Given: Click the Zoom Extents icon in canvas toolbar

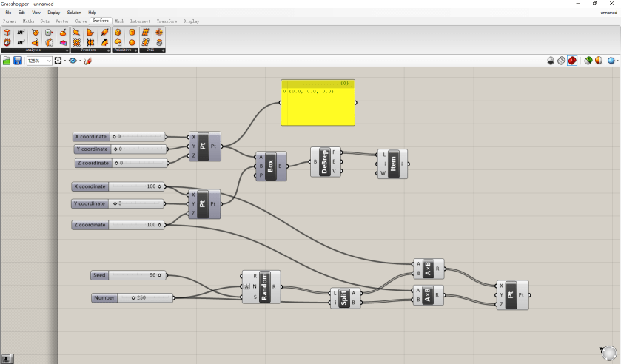Looking at the screenshot, I should (x=58, y=61).
